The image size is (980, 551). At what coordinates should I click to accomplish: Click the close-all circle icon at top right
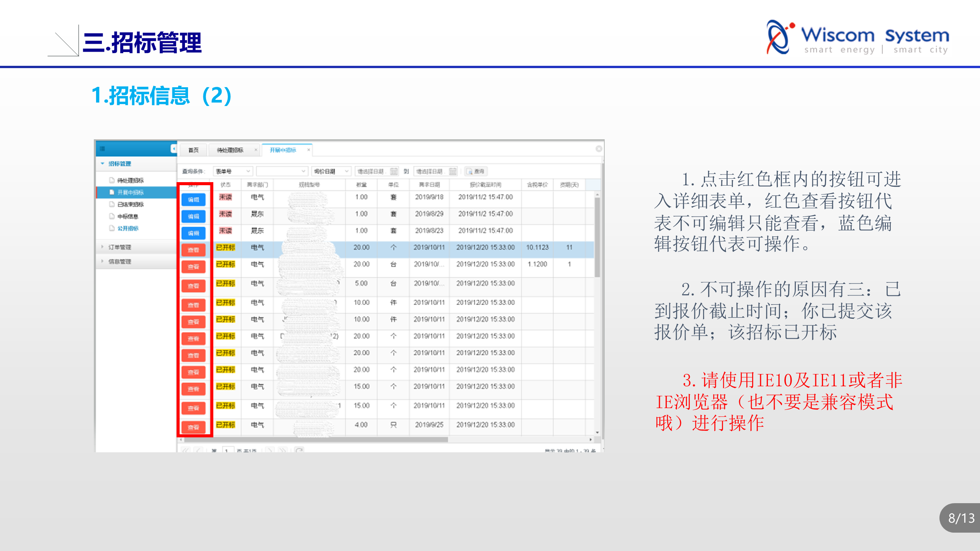coord(599,149)
